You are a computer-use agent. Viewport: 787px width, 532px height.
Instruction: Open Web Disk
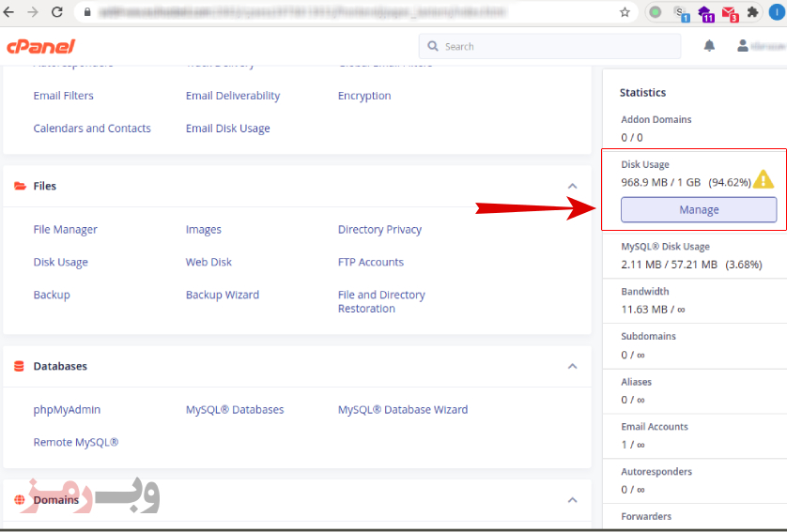tap(208, 262)
